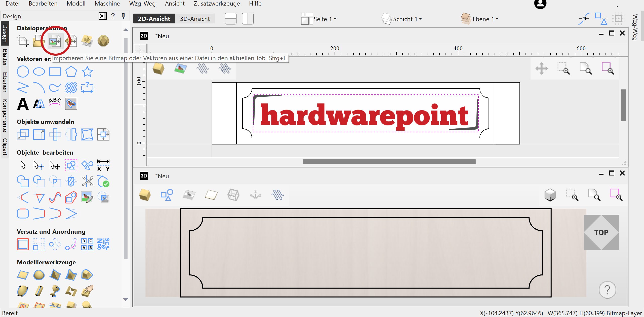
Task: Open the Schicht 1 dropdown
Action: [402, 19]
